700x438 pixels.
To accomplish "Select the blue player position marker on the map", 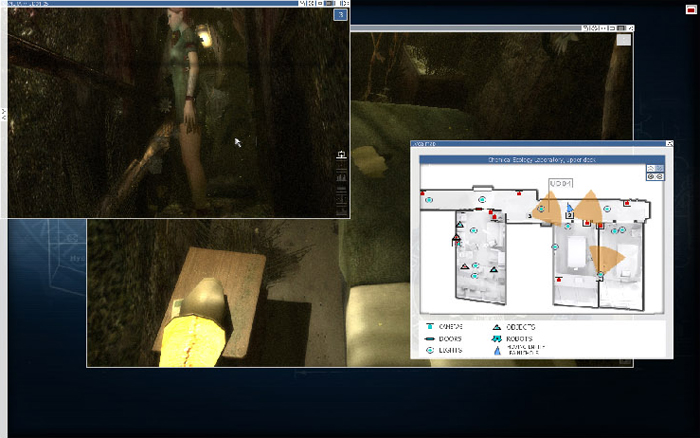I will tap(570, 207).
